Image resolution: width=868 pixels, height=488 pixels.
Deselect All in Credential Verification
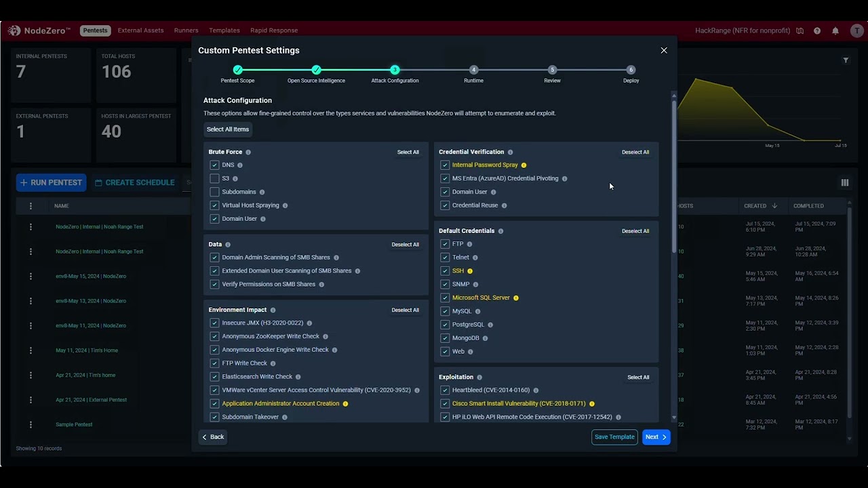[635, 152]
